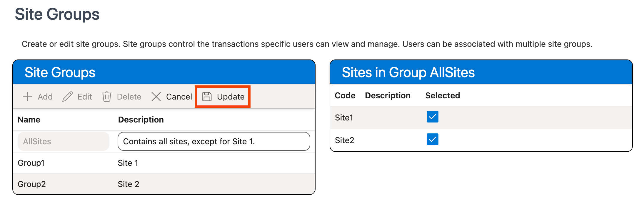Click into the AllSites description text box

213,141
